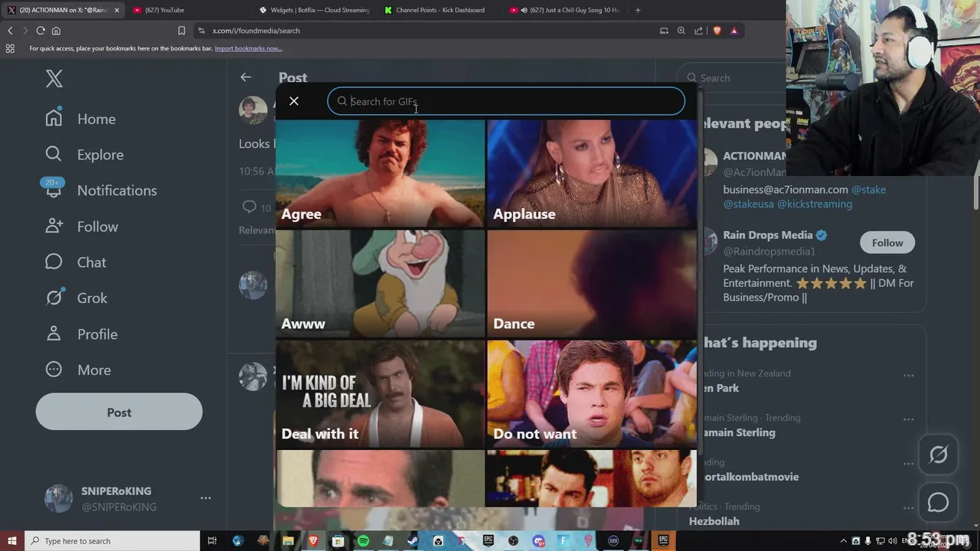The width and height of the screenshot is (980, 551).
Task: Open @stakeusa mention link
Action: 749,204
